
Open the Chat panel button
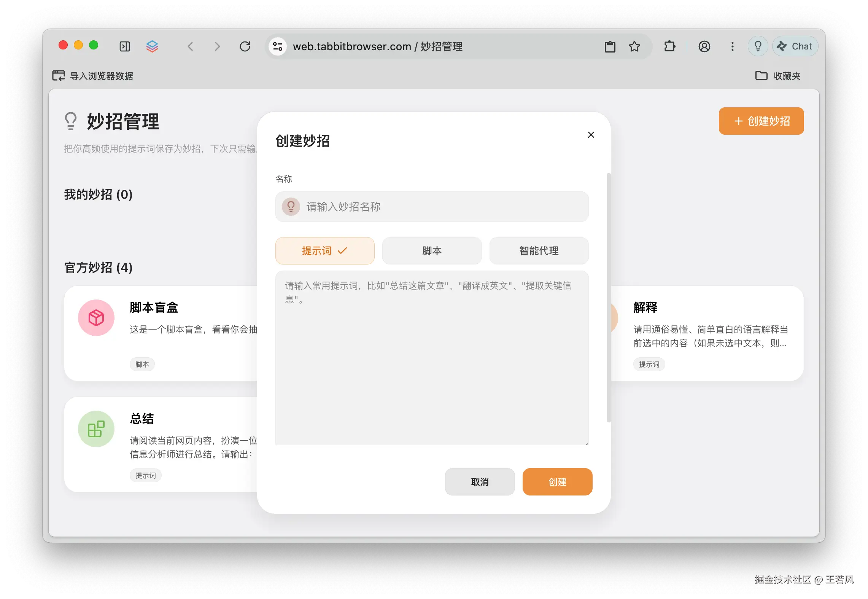[x=795, y=46]
